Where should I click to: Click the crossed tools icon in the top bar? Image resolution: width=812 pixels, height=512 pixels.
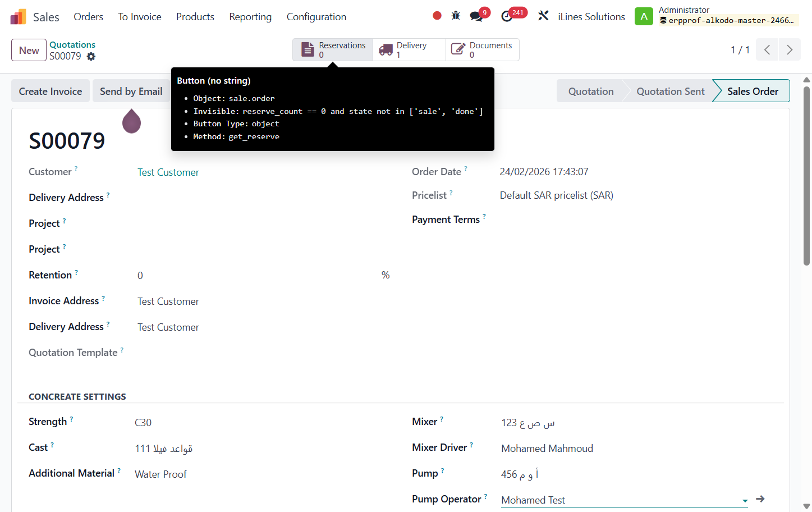[543, 16]
